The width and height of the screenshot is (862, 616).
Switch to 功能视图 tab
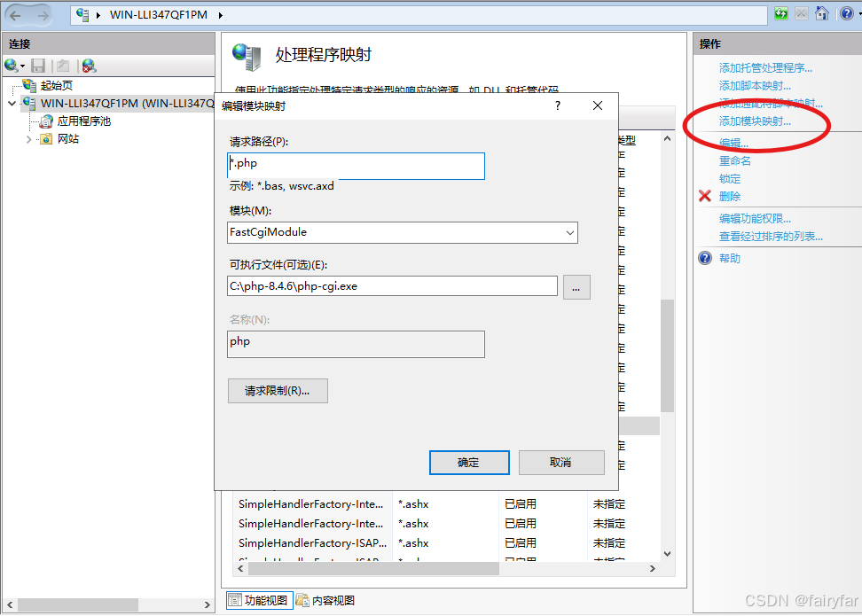pos(258,600)
